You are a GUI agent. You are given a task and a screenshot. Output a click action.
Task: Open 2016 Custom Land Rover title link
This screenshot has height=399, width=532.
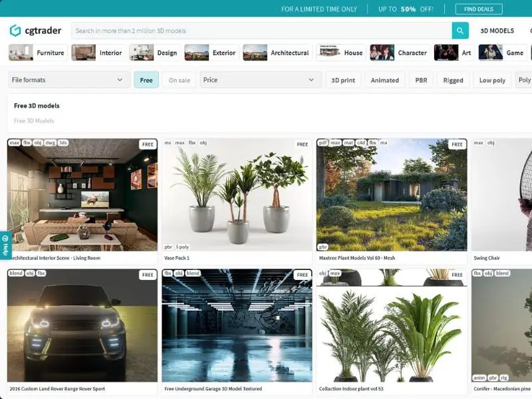pos(57,388)
